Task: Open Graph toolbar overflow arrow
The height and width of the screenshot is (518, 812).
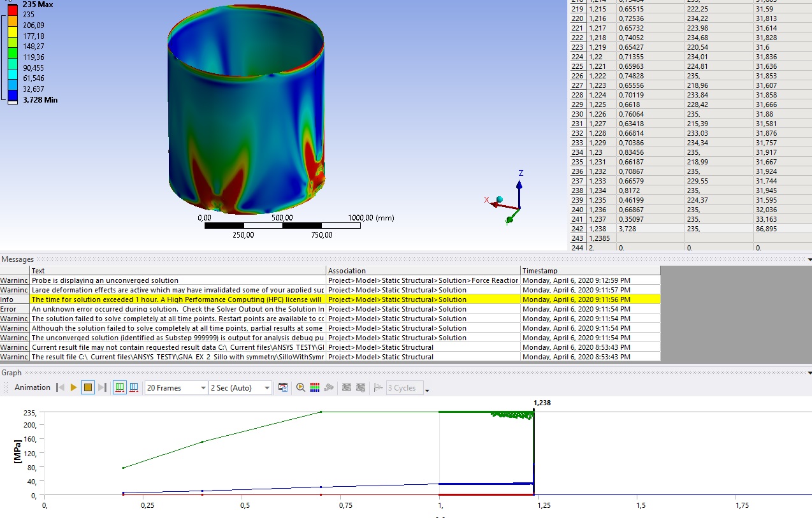Action: point(428,390)
